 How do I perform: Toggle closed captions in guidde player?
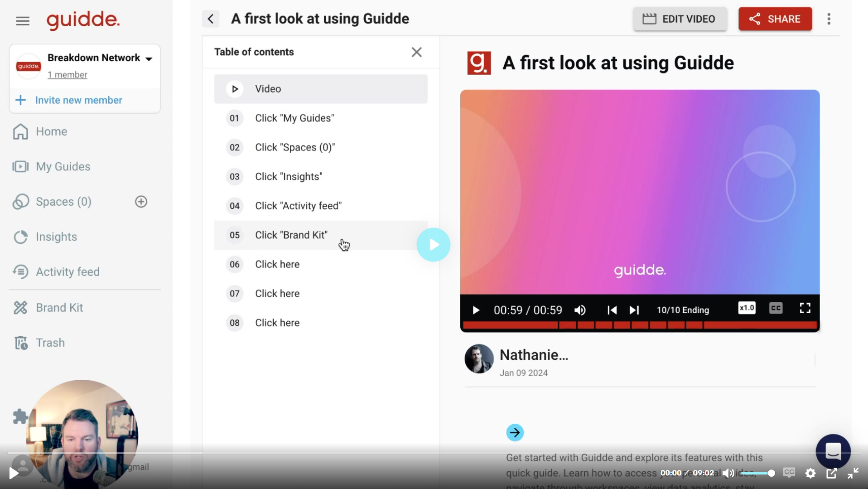(x=776, y=308)
